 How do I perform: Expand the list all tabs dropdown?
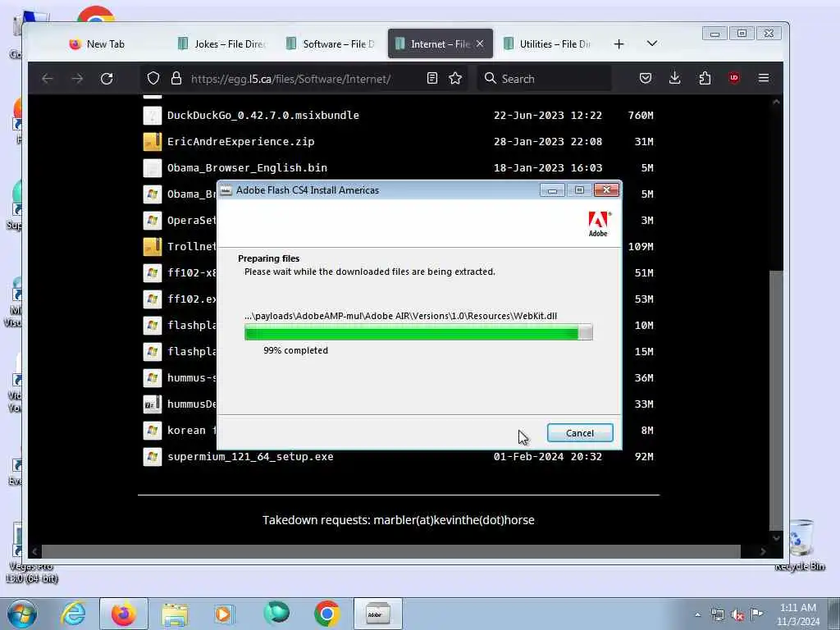tap(651, 43)
